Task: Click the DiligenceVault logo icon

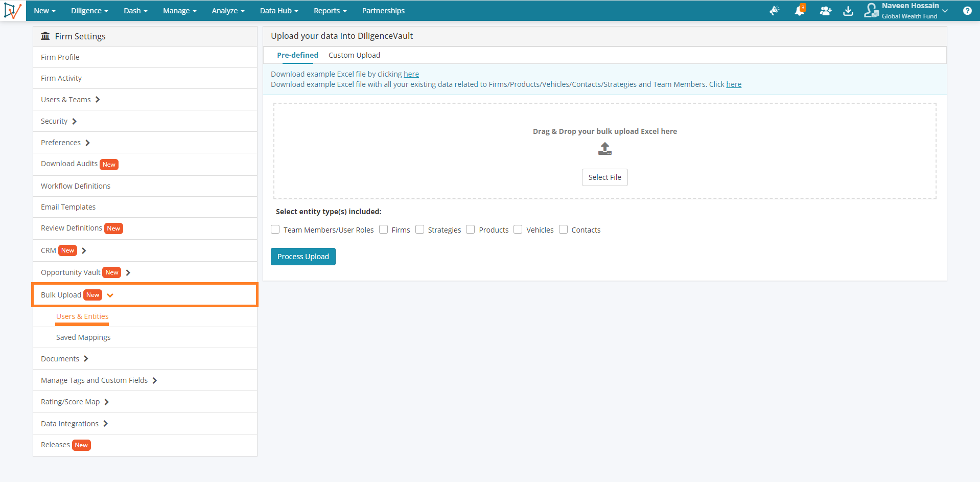Action: click(12, 10)
